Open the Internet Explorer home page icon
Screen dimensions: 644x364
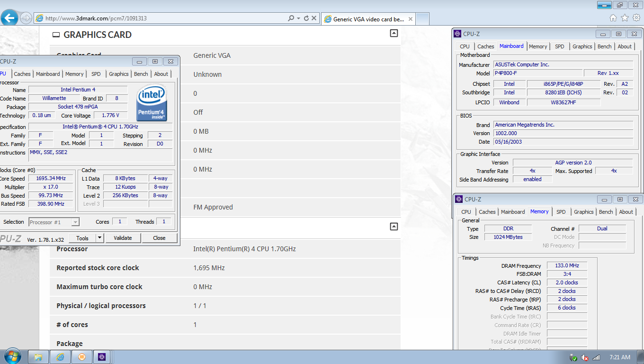[613, 18]
